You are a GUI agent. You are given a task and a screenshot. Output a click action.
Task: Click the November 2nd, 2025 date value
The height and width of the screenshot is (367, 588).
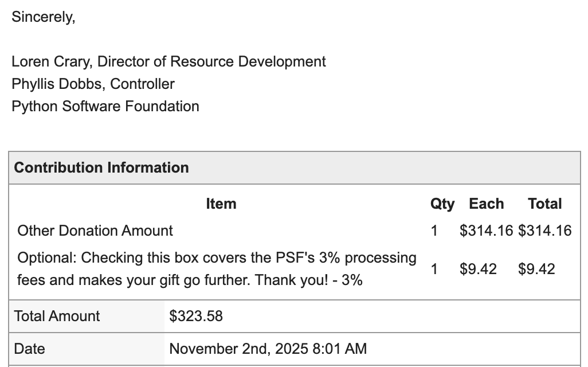(x=268, y=349)
